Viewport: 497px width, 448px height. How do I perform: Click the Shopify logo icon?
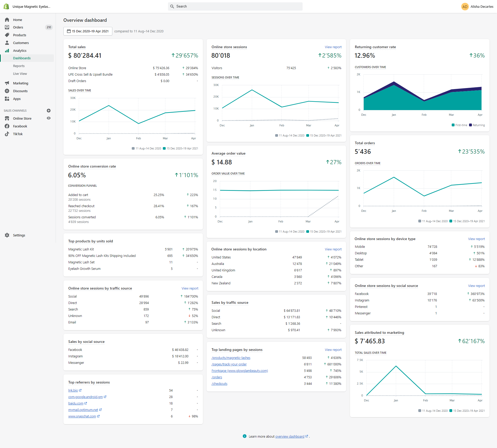[x=6, y=6]
